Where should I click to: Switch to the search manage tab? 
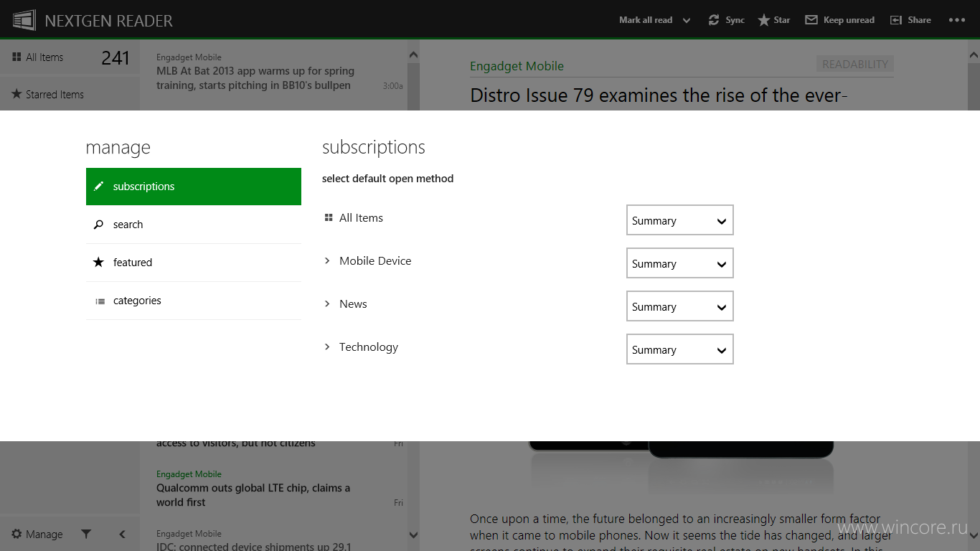pos(194,225)
